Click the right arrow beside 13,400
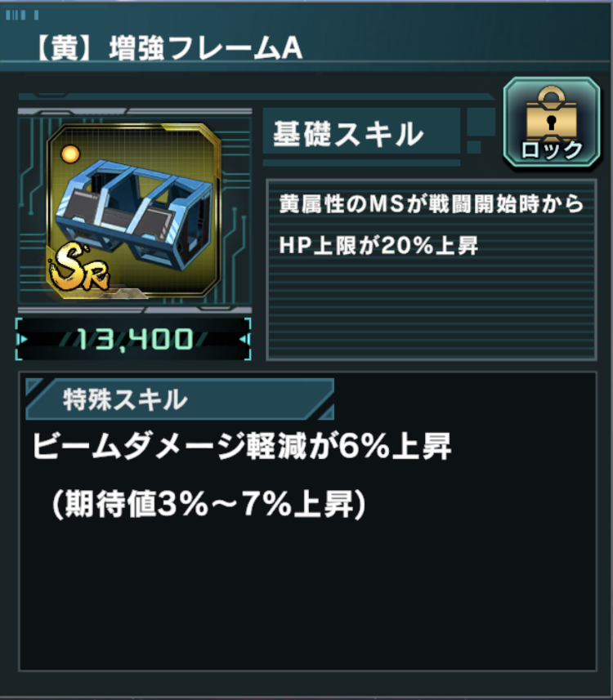Screen dimensions: 613x700 click(x=244, y=339)
